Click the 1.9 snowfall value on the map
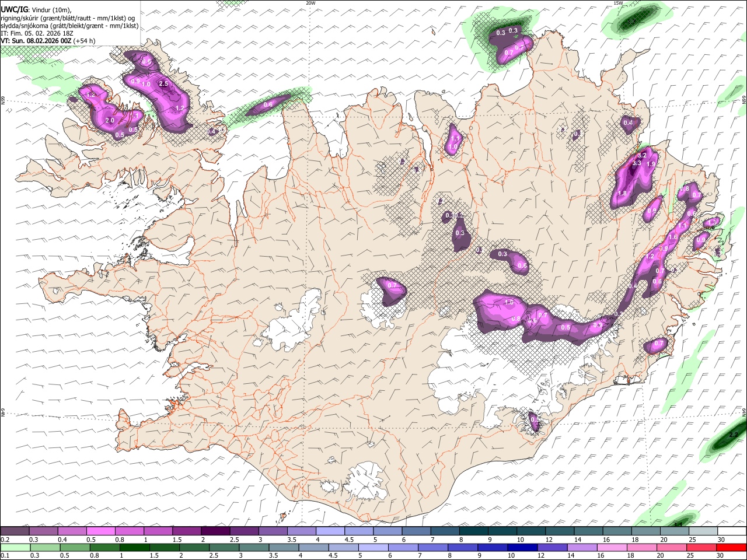747x560 pixels. click(651, 165)
